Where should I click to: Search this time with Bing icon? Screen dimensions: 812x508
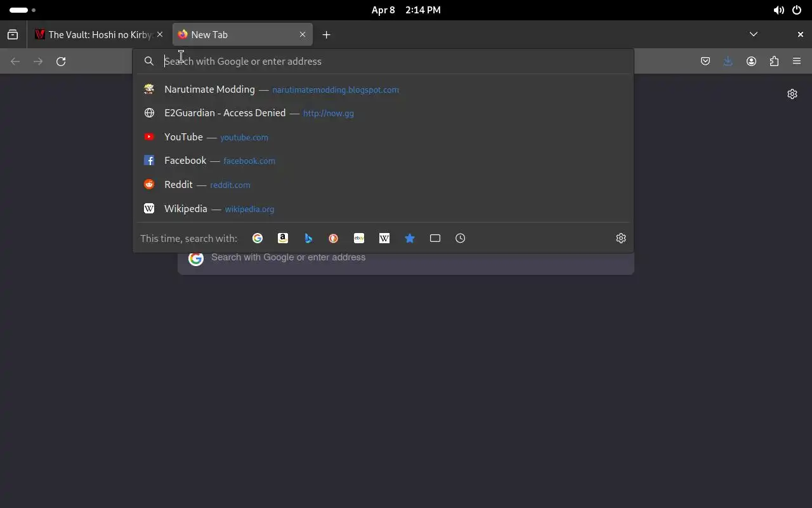308,238
